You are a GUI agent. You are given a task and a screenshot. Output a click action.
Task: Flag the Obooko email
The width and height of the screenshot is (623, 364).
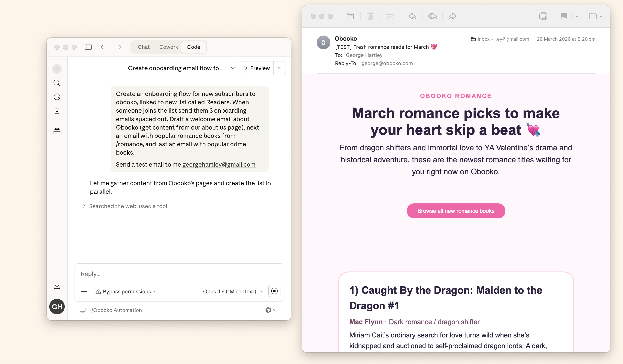(564, 16)
